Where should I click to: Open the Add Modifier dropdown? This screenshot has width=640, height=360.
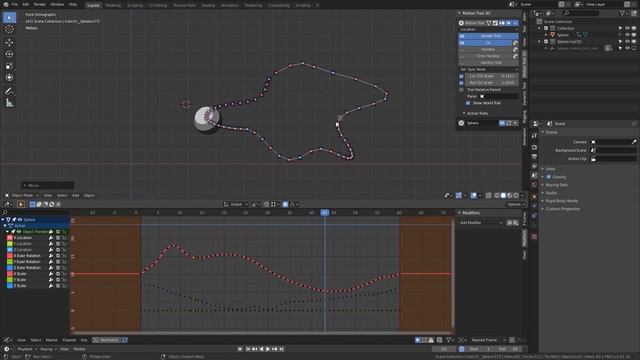pos(482,223)
